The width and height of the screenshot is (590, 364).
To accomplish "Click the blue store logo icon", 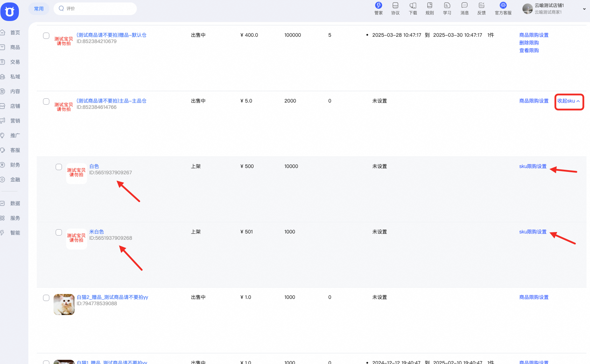I will click(10, 12).
